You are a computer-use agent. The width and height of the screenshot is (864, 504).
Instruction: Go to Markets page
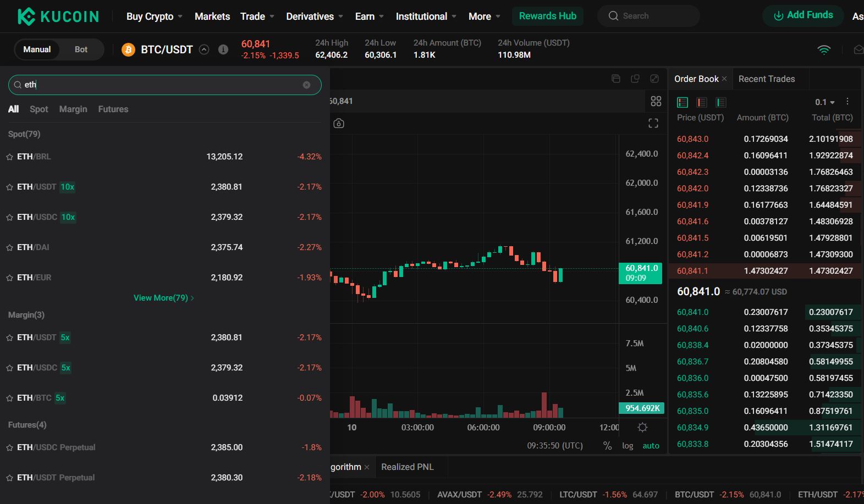pyautogui.click(x=212, y=16)
